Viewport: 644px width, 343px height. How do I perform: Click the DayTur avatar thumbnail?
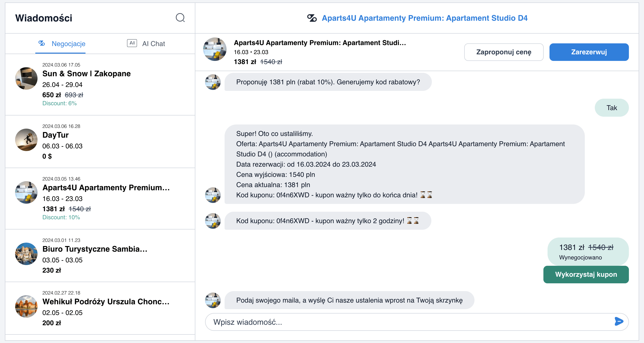coord(26,140)
